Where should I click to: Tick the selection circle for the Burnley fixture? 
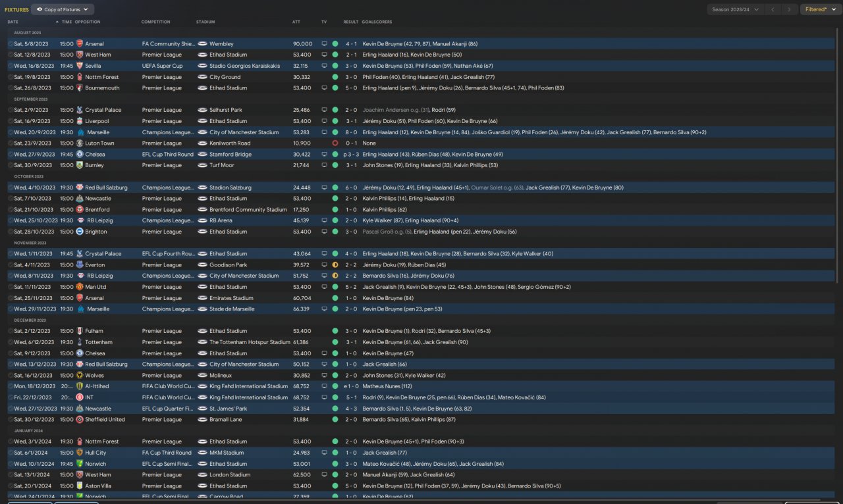(11, 165)
